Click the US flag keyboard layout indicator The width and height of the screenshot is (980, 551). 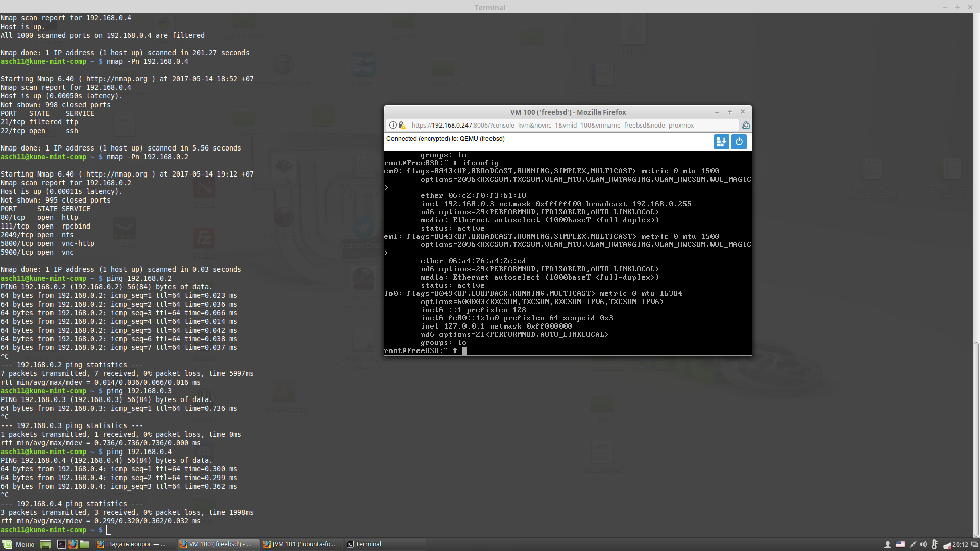pyautogui.click(x=900, y=544)
